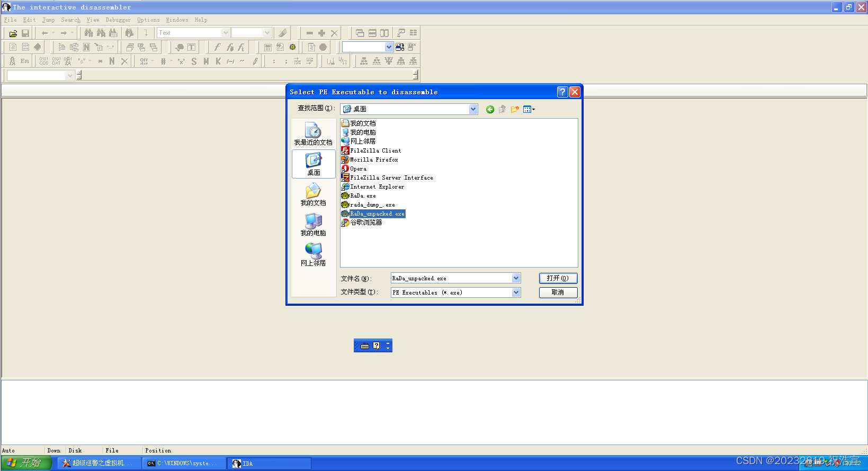
Task: Click the speech bubble comment icon
Action: coord(180,47)
